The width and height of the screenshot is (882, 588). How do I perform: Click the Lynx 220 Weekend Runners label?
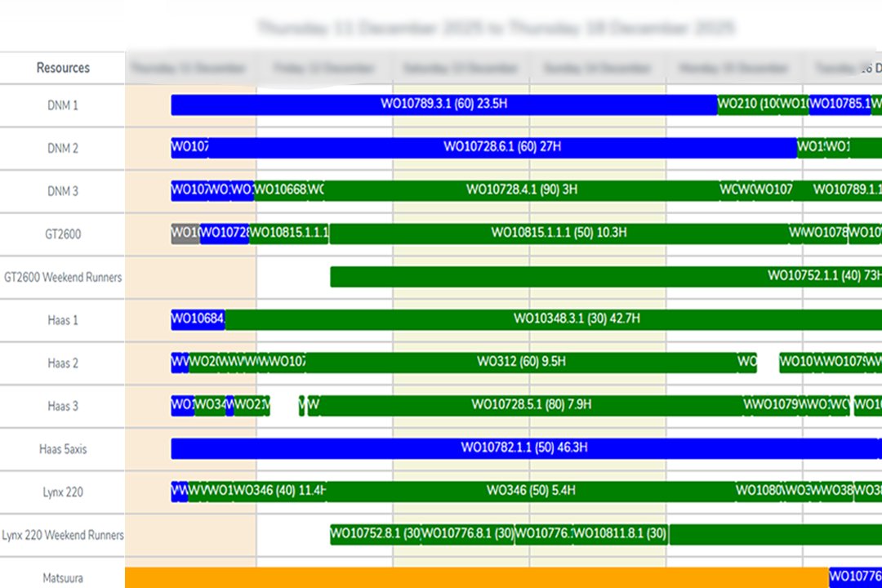coord(62,535)
